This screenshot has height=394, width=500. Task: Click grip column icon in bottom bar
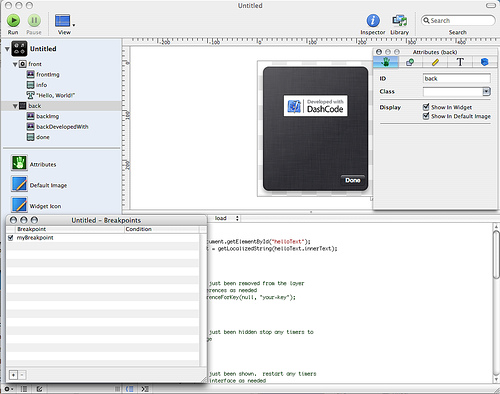(117, 389)
